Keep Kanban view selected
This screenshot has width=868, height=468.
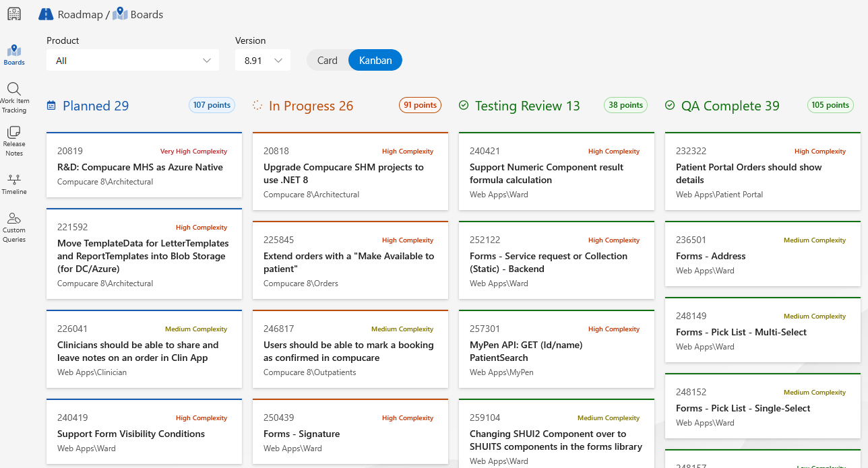[375, 60]
